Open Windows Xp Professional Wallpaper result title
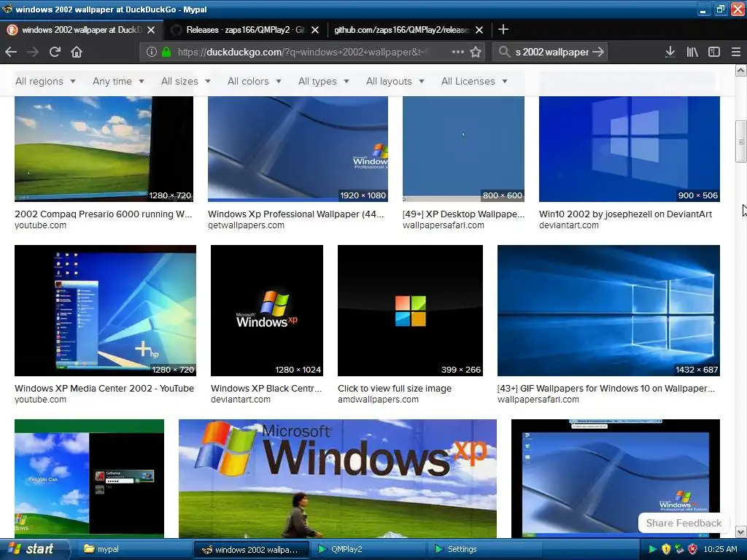This screenshot has height=560, width=747. click(x=296, y=214)
